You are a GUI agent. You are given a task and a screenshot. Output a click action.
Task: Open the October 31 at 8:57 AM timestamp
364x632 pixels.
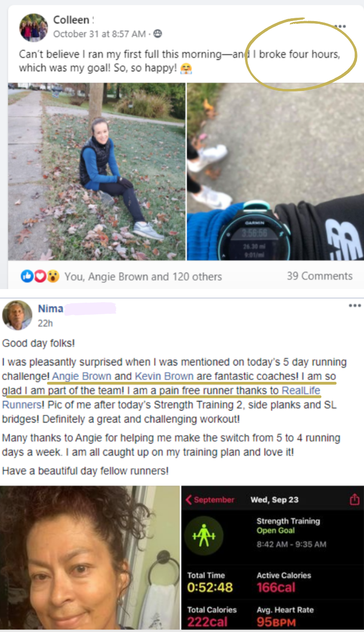pos(99,34)
